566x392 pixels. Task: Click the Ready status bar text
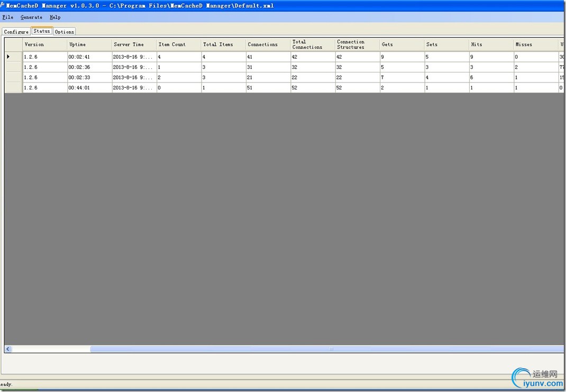pos(6,385)
